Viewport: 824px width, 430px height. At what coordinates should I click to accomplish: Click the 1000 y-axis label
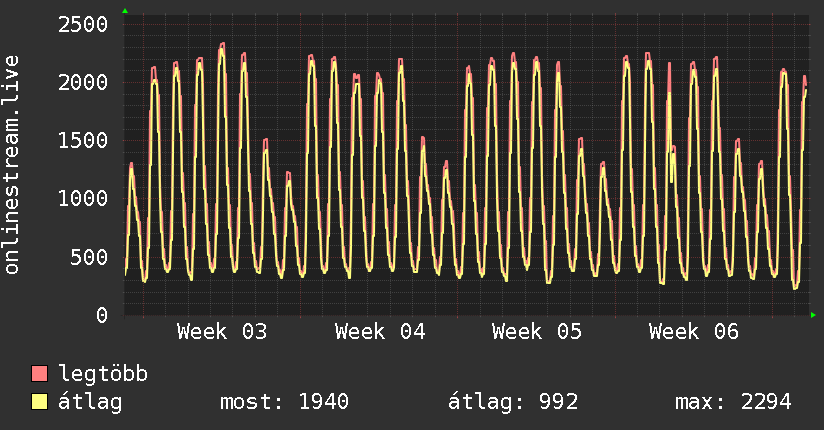83,199
